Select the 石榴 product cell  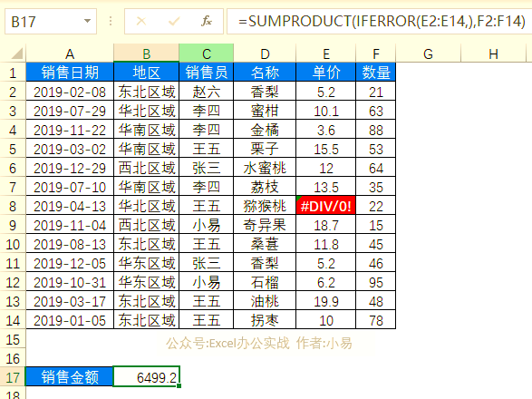click(x=265, y=281)
